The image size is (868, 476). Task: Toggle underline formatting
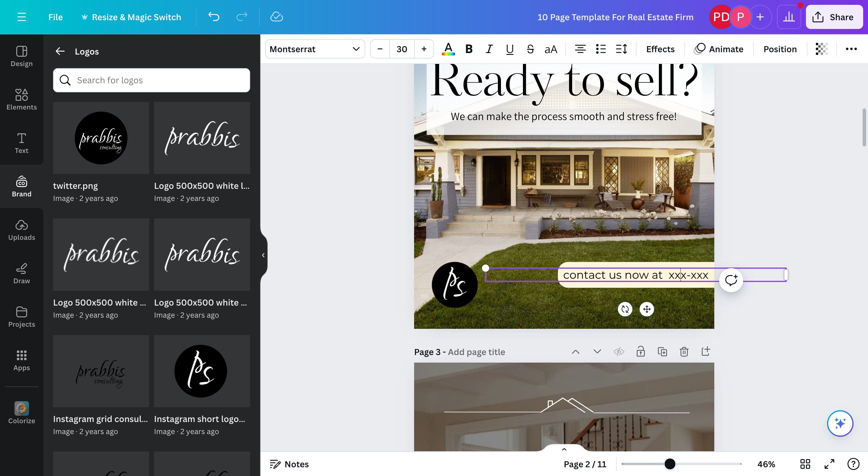click(x=510, y=49)
